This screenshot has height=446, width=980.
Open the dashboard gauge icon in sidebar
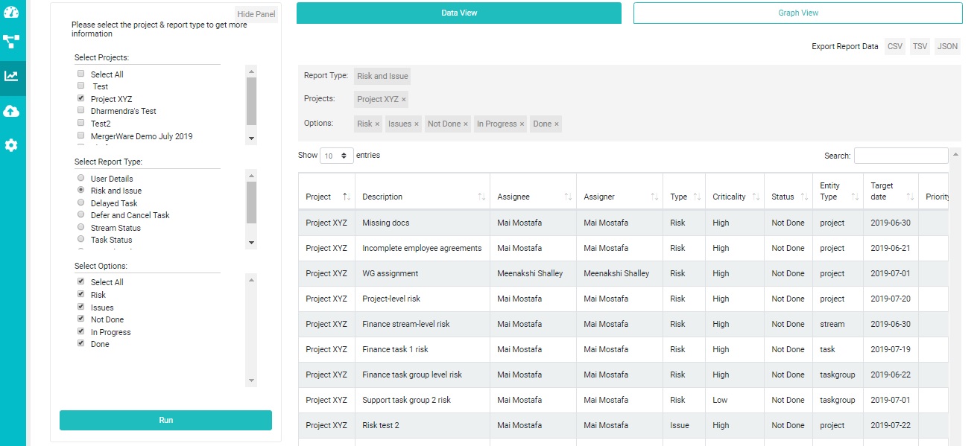coord(11,11)
